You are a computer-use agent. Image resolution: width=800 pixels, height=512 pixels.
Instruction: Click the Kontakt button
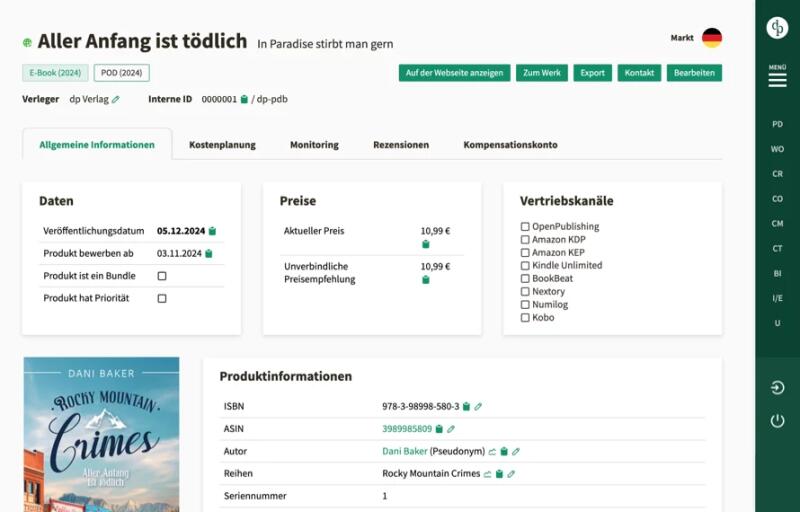(639, 73)
